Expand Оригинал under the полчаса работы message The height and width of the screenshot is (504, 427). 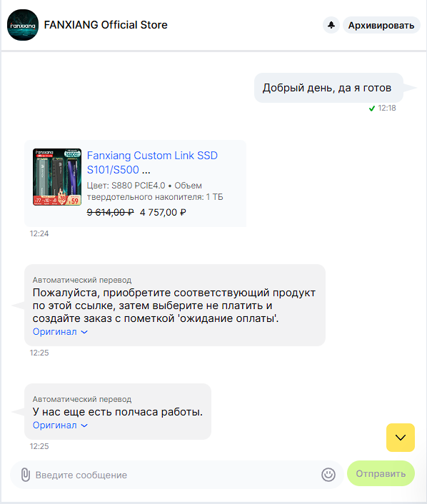click(x=60, y=425)
